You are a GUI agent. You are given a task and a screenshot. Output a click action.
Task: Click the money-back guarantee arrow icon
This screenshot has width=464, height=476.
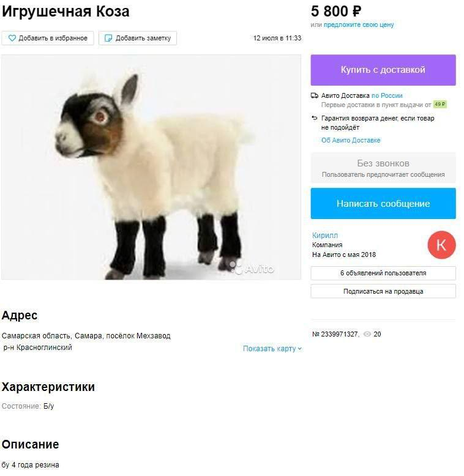(314, 118)
